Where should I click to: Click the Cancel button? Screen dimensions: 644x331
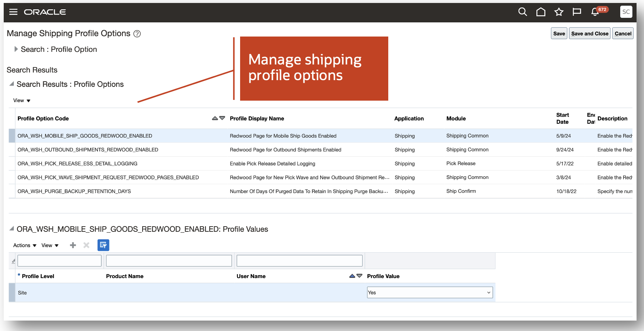click(x=623, y=34)
